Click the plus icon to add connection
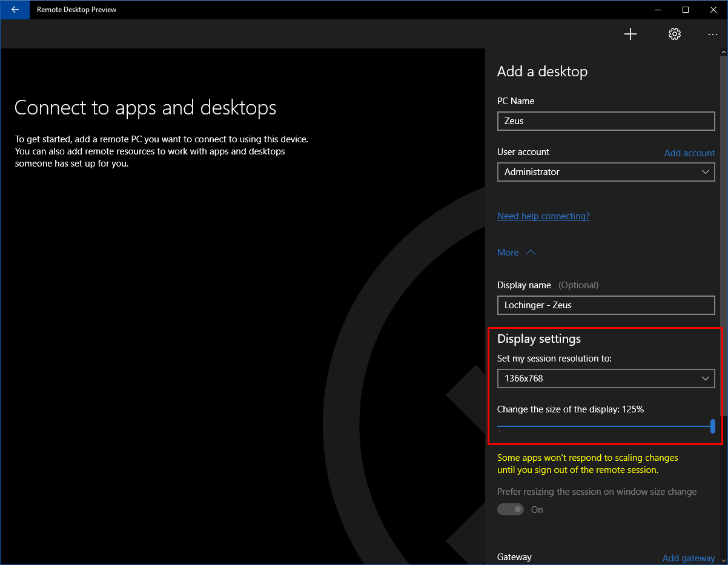The height and width of the screenshot is (565, 728). point(630,34)
